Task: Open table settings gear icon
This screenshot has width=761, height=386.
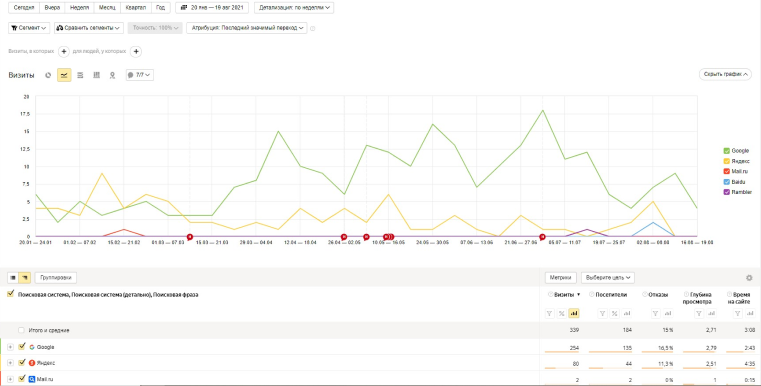Action: [749, 278]
